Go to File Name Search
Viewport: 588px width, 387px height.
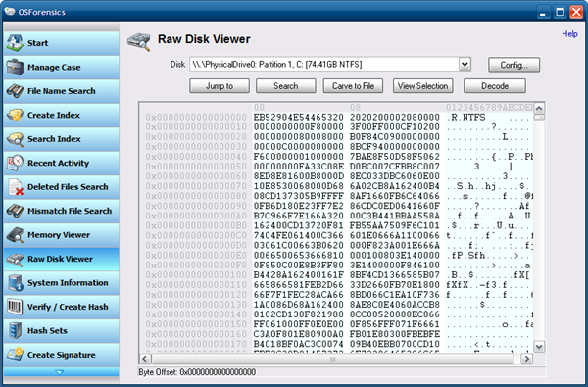point(61,91)
